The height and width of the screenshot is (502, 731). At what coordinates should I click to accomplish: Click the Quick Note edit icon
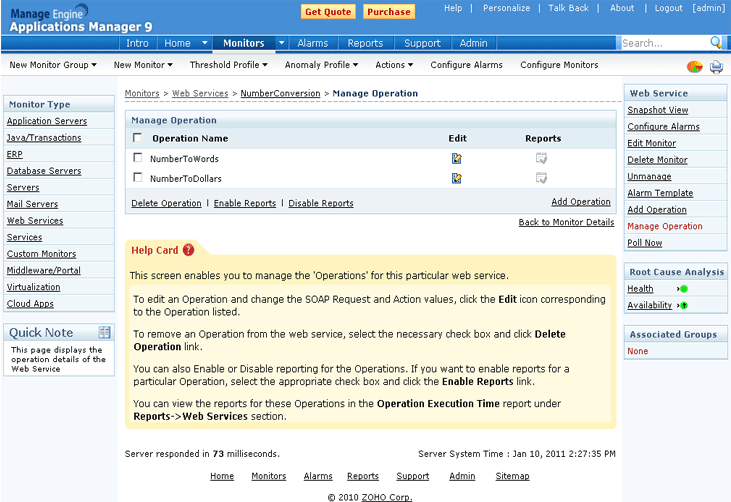coord(104,332)
